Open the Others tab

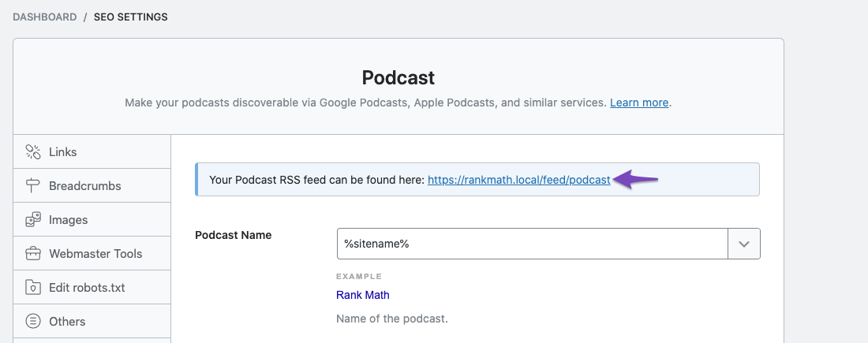click(x=92, y=322)
